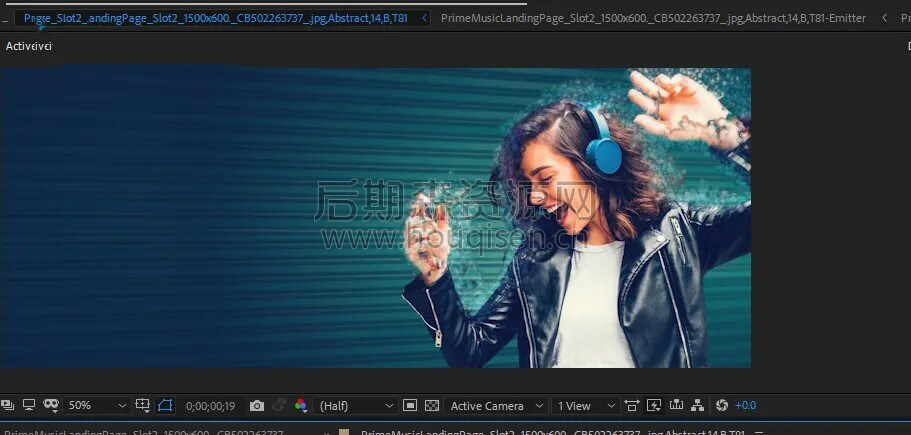Click the Always Preview This View icon

click(7, 405)
